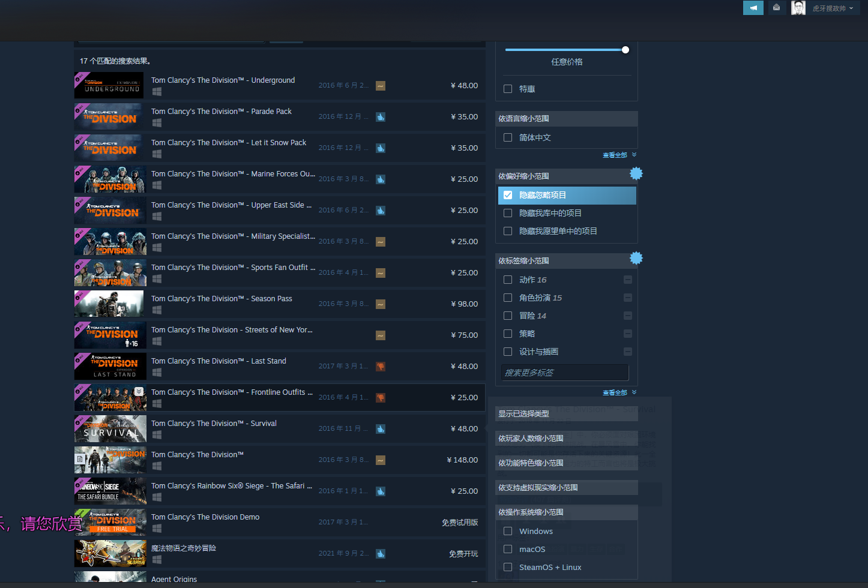Viewport: 868px width, 588px height.
Task: Click review icon on 魔法物语之奇妙冒险 row
Action: coord(381,554)
